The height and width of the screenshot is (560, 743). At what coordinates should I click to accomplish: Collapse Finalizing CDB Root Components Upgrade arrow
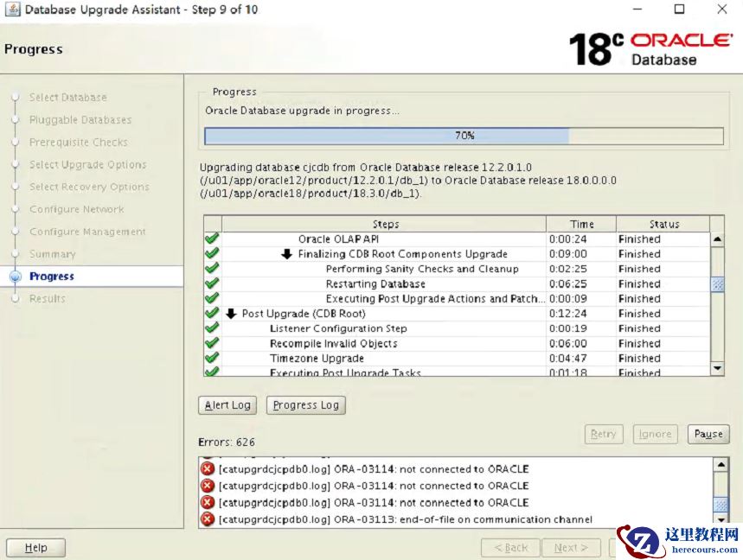point(286,254)
